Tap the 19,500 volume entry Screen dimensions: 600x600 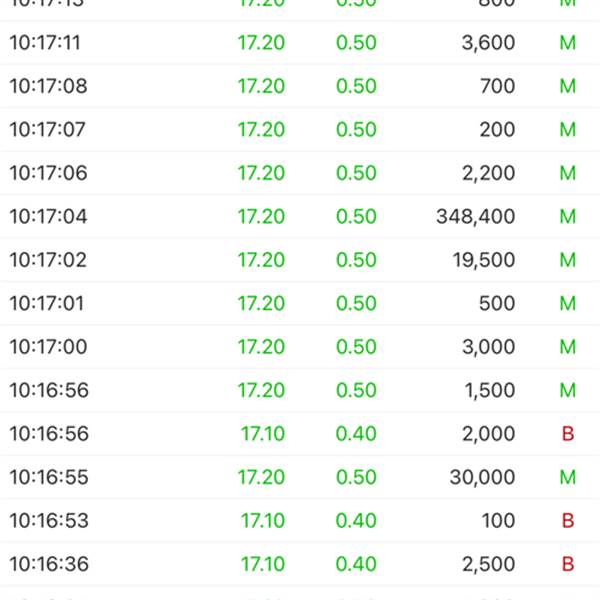(x=484, y=260)
